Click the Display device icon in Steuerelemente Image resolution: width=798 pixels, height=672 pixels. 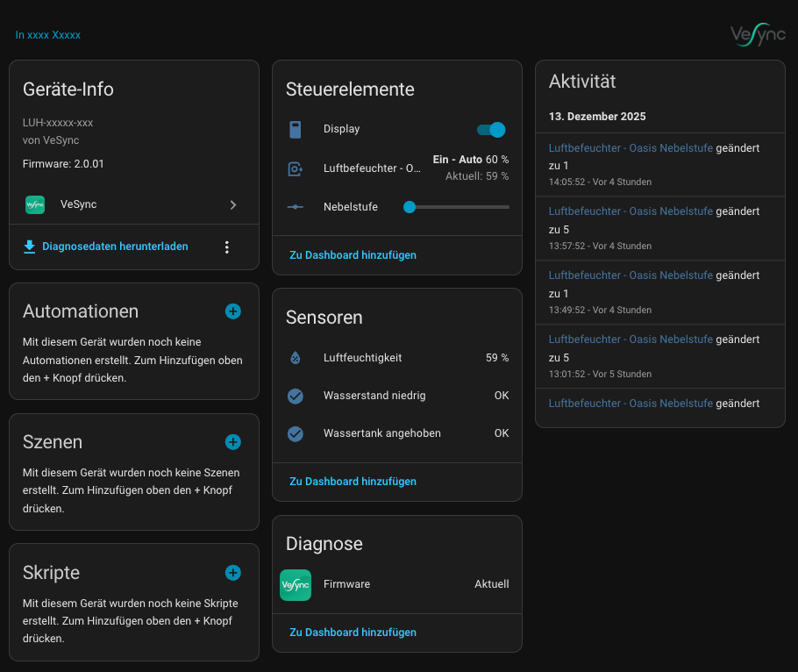(296, 130)
